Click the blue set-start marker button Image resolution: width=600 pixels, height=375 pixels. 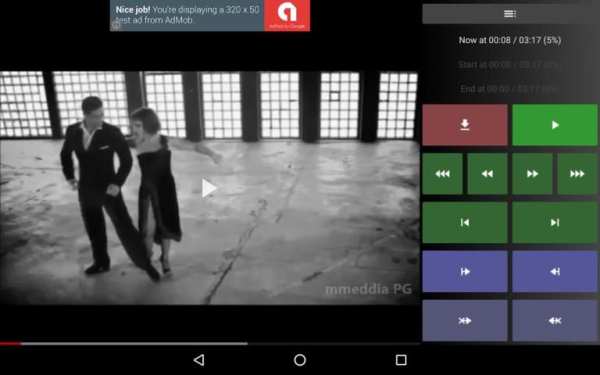(465, 271)
